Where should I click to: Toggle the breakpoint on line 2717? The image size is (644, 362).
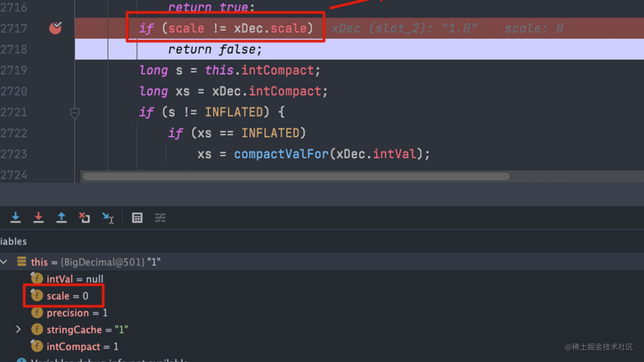[x=55, y=28]
